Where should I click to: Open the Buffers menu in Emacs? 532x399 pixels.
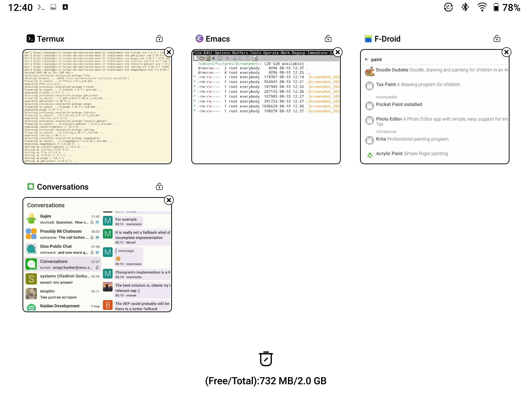(x=240, y=53)
